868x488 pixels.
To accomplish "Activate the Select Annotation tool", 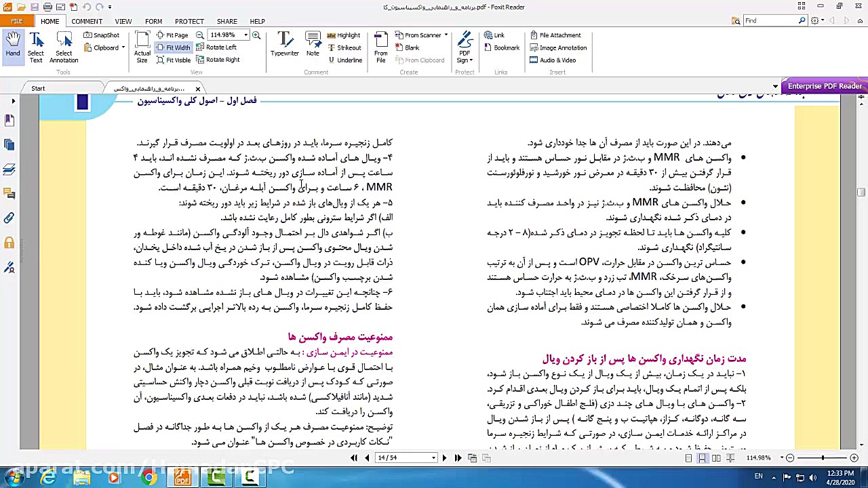I will click(64, 47).
